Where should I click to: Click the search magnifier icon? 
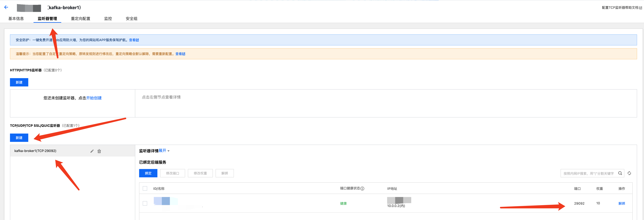tap(620, 173)
